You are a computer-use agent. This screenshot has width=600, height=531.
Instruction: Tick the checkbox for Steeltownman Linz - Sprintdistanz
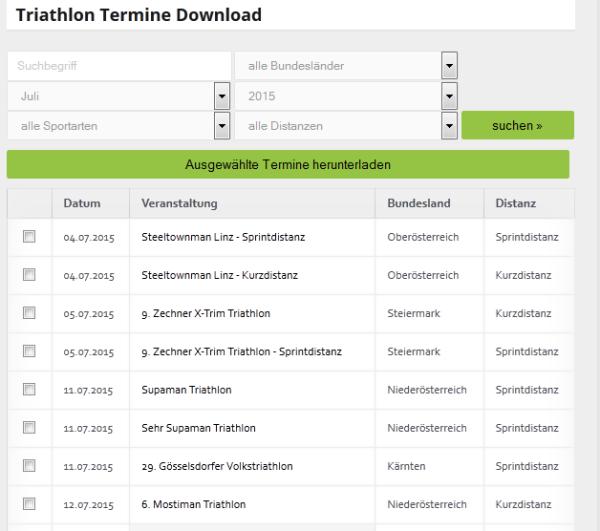click(29, 236)
